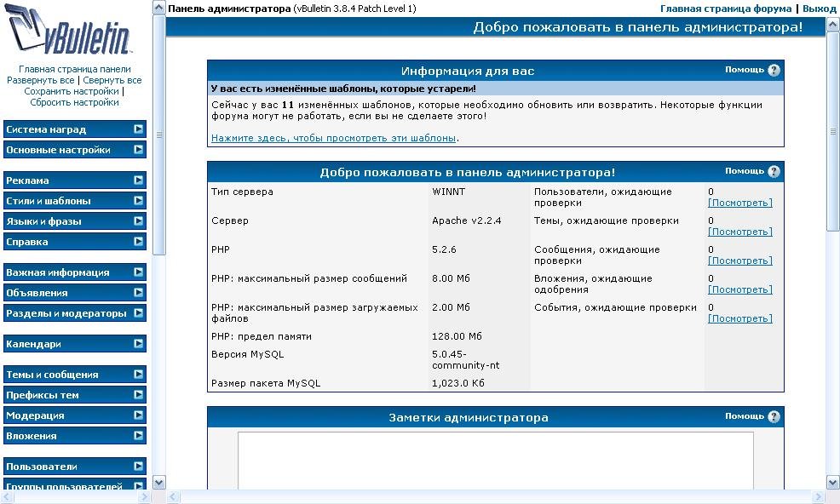Open Главная страница форума link
This screenshot has width=840, height=504.
pos(726,9)
